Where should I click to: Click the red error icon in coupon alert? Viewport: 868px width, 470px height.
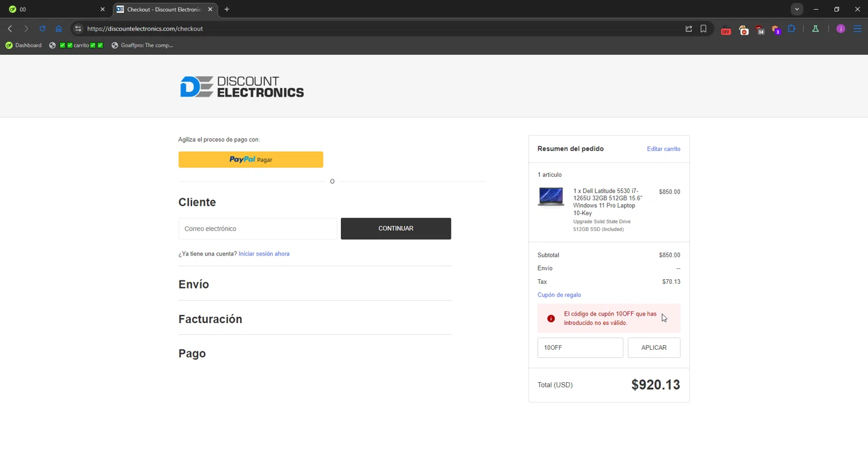tap(551, 319)
